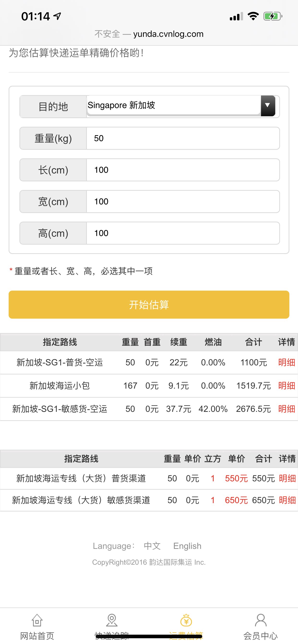Open member center profile icon
Image resolution: width=298 pixels, height=644 pixels.
[x=260, y=621]
